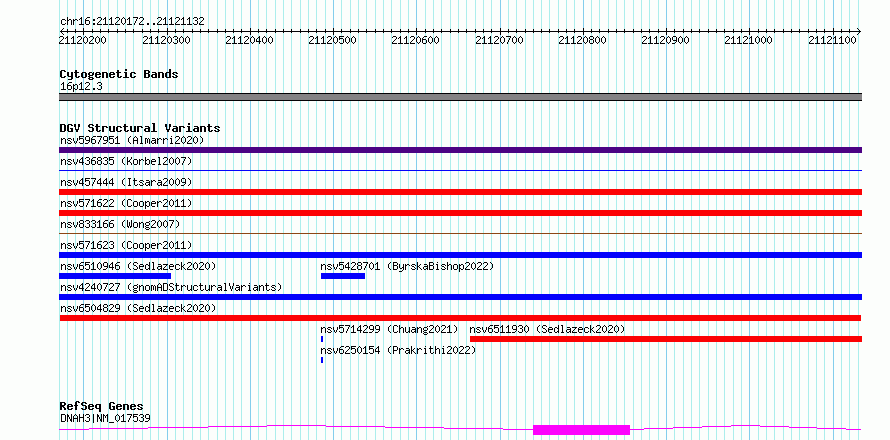This screenshot has height=440, width=890.
Task: Select the small blue nsv5428701 bar
Action: (x=343, y=276)
